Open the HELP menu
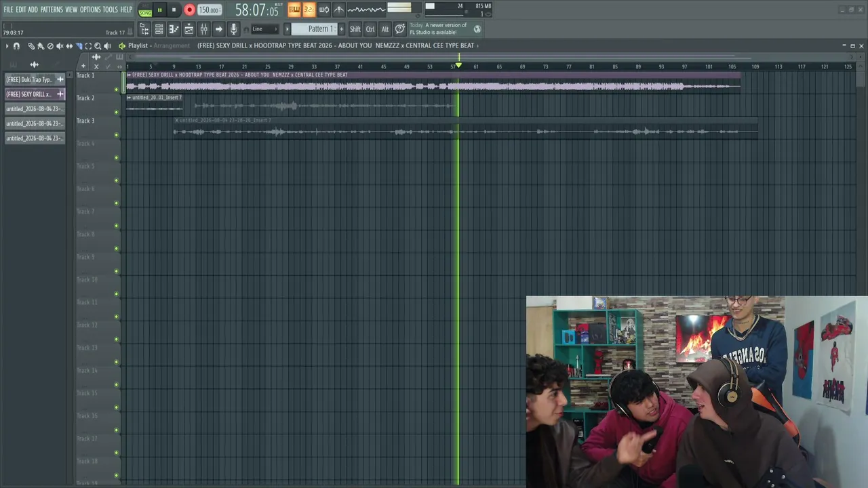868x488 pixels. click(127, 9)
